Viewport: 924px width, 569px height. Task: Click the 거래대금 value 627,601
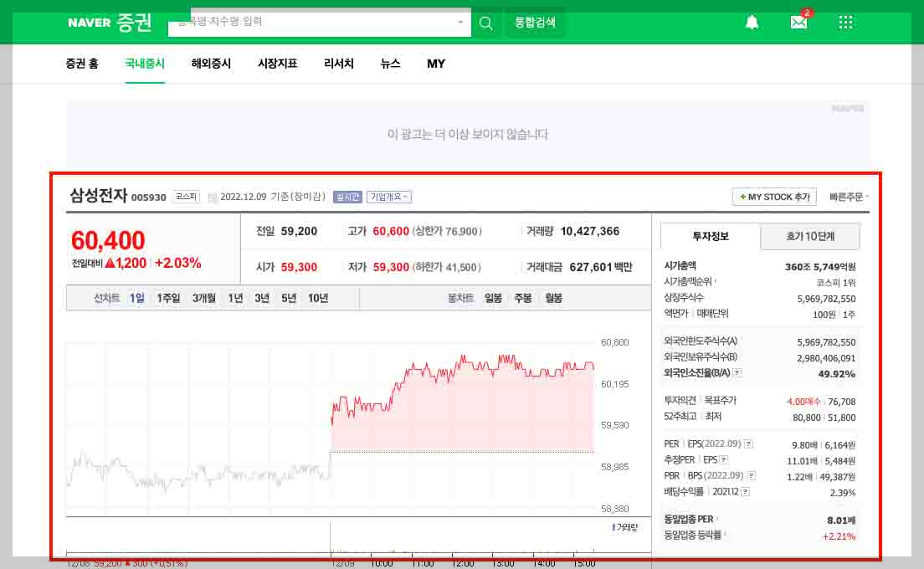591,267
